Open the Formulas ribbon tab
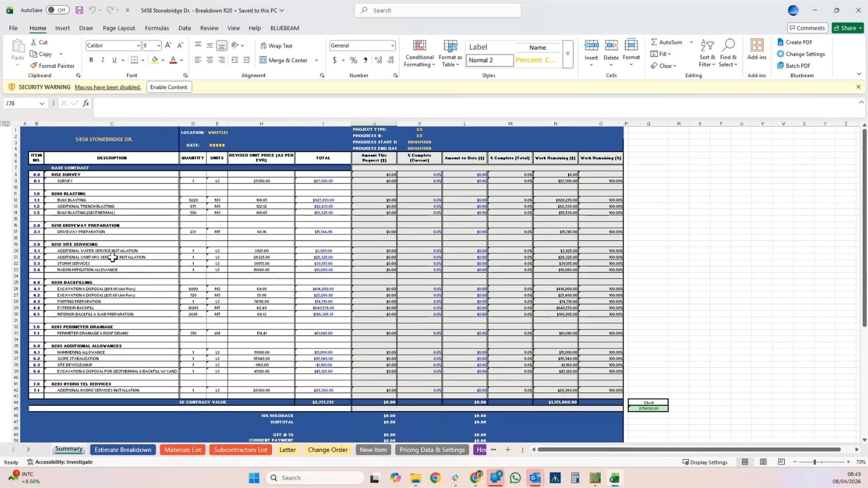868x488 pixels. click(156, 28)
